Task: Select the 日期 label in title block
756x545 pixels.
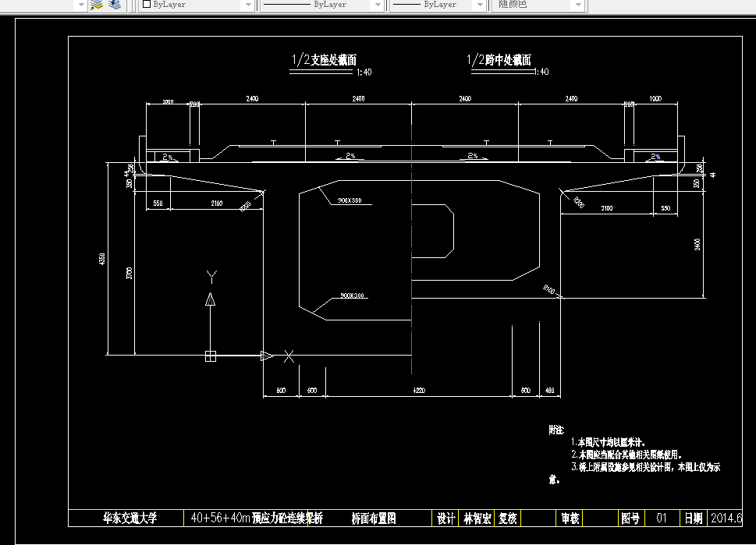Action: (x=694, y=518)
